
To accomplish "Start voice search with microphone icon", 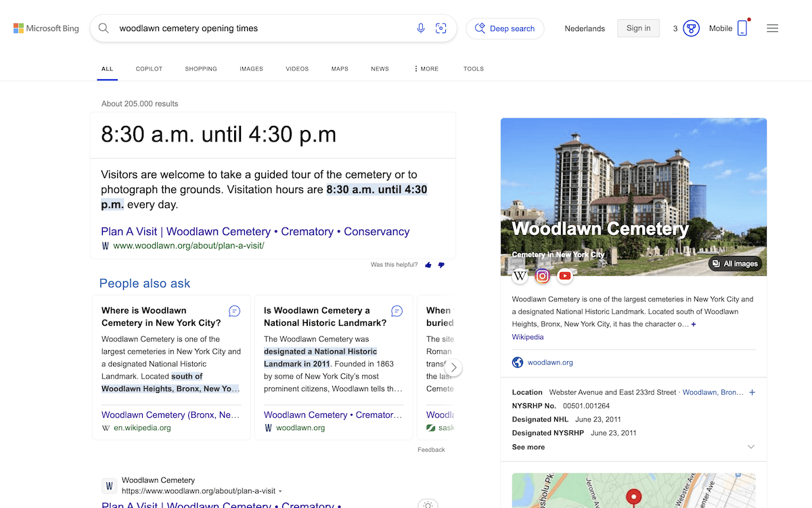I will [x=421, y=28].
